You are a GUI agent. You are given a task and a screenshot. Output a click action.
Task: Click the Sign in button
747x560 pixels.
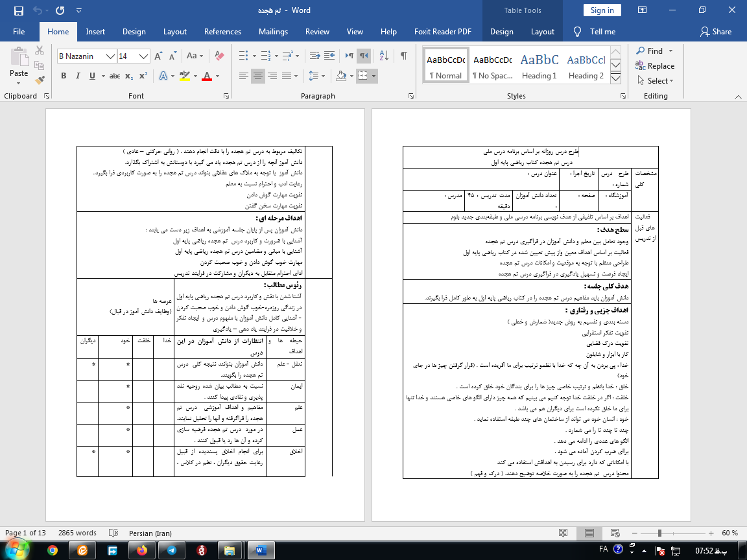pos(602,10)
